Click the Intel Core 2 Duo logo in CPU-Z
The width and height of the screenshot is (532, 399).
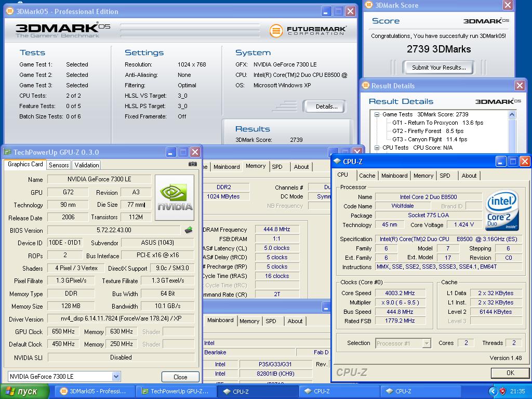502,210
